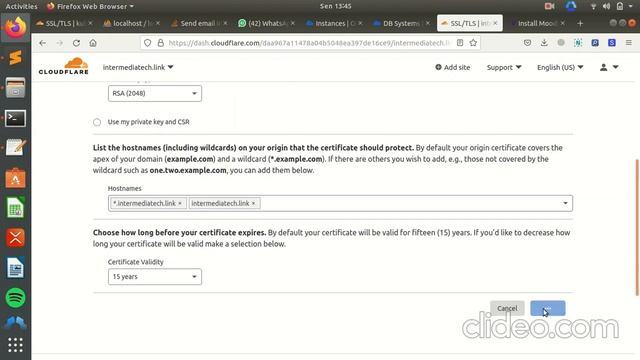Open Certificate Validity 15 years dropdown
This screenshot has height=360, width=640.
(155, 277)
